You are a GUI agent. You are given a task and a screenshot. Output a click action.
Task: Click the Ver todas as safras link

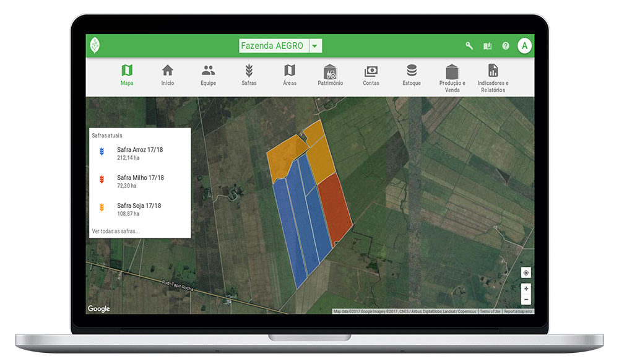pyautogui.click(x=116, y=231)
